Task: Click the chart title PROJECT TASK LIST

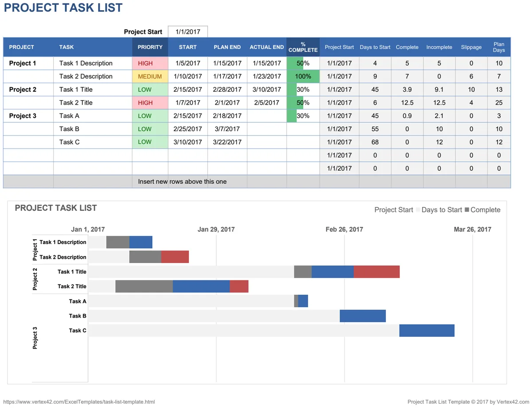Action: click(x=56, y=208)
